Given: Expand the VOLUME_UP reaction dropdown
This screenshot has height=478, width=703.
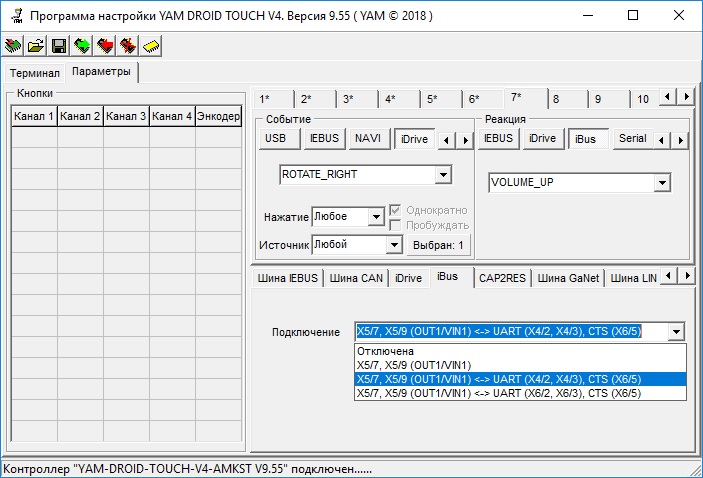Looking at the screenshot, I should coord(661,184).
